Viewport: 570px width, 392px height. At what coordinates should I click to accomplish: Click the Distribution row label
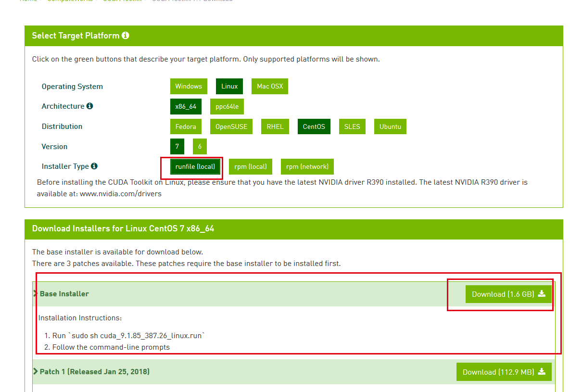coord(62,126)
